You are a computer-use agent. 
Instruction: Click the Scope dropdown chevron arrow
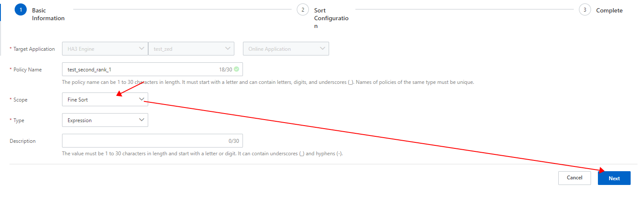tap(142, 99)
